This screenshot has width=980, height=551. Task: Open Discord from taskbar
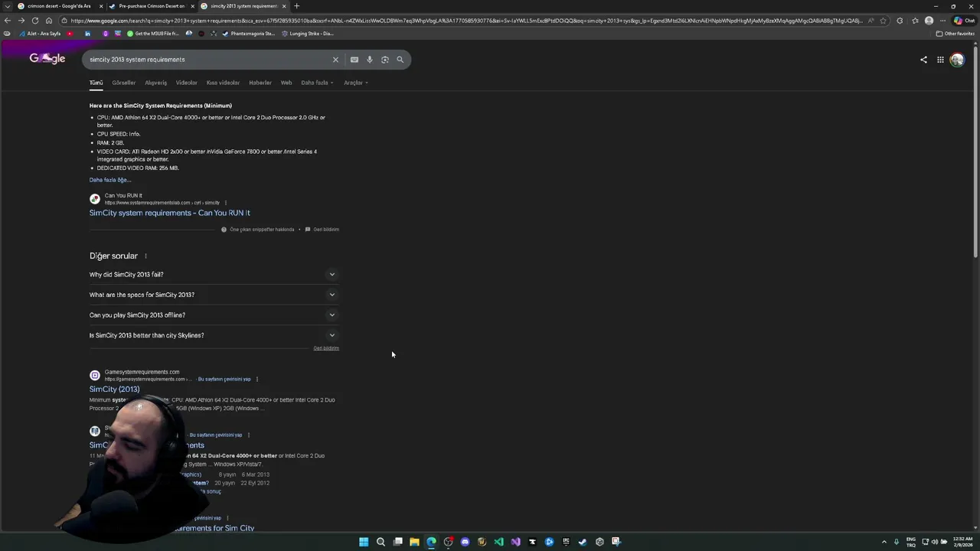pyautogui.click(x=465, y=542)
